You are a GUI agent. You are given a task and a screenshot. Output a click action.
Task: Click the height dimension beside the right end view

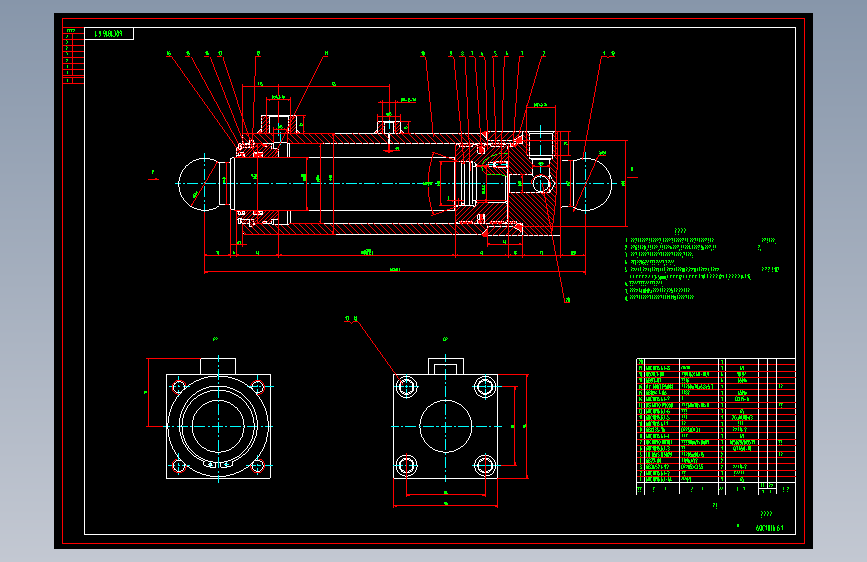tap(526, 426)
